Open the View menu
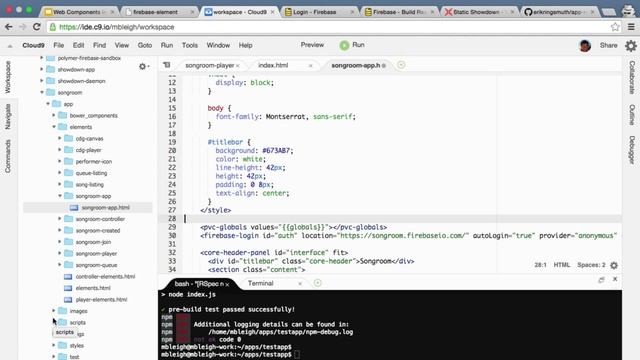 [121, 45]
